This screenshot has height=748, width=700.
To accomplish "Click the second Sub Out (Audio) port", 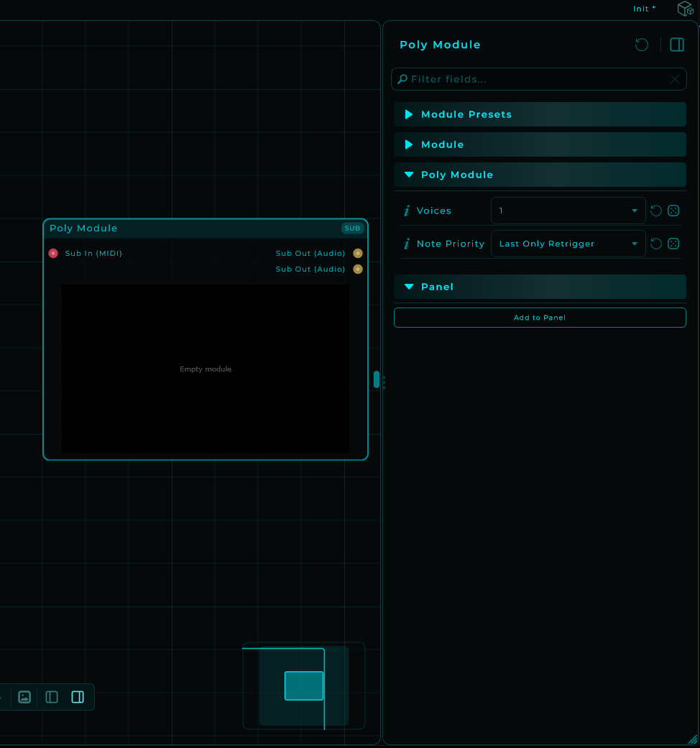I will 358,269.
